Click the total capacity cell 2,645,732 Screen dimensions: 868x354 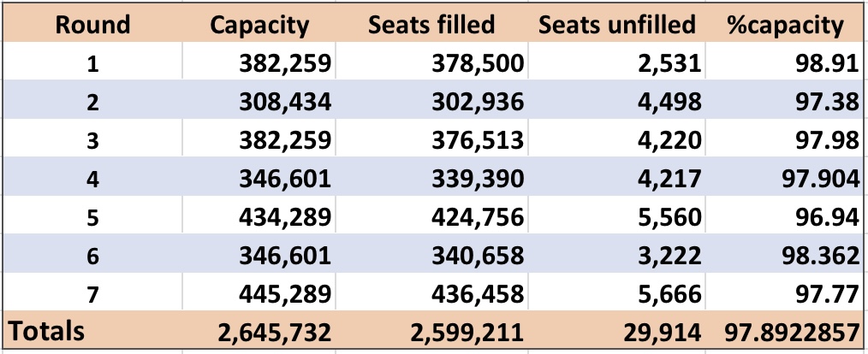(259, 330)
